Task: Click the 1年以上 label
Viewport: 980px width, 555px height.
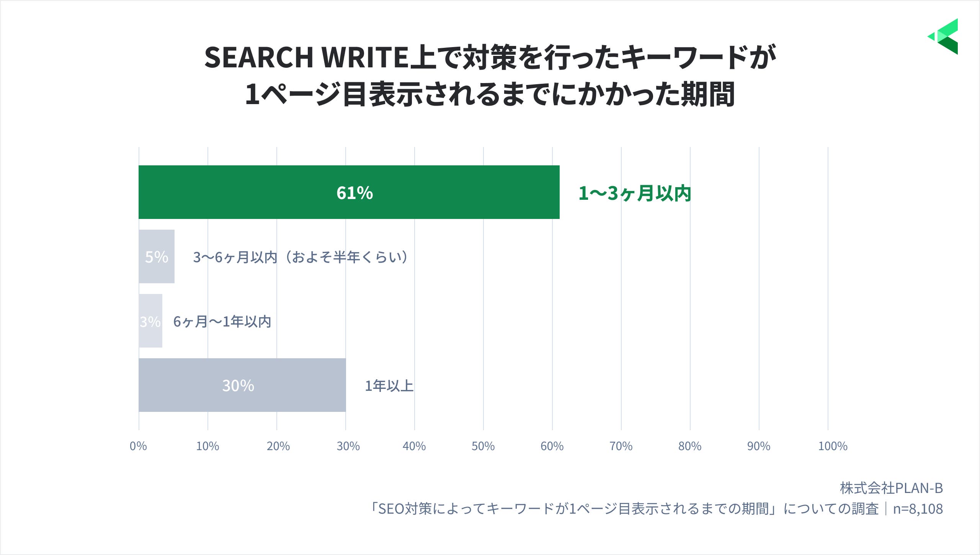Action: click(389, 386)
